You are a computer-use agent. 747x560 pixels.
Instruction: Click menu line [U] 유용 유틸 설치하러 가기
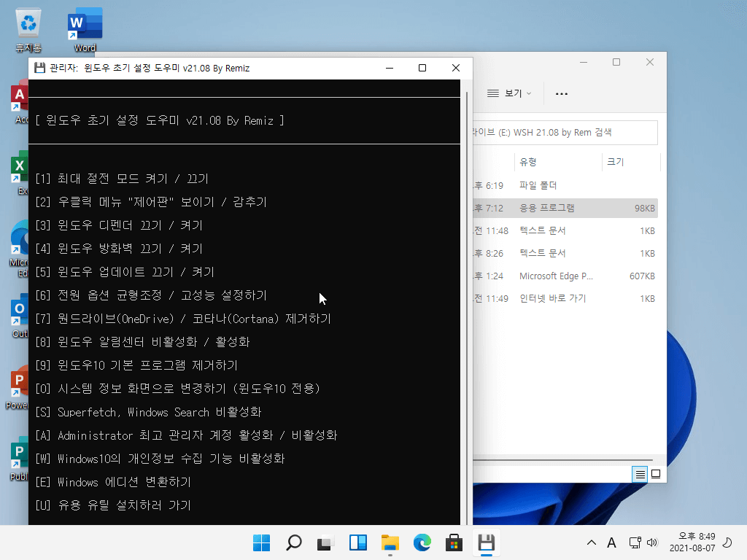point(113,505)
